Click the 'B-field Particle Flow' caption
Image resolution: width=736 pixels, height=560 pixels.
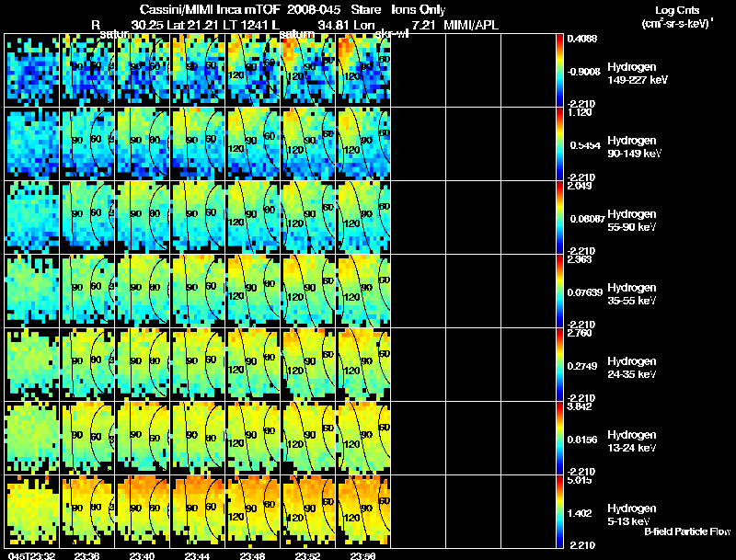(687, 531)
